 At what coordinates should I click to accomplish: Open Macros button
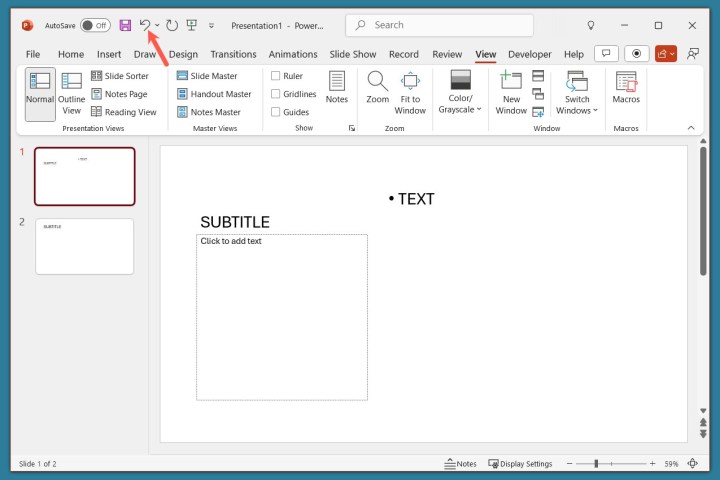pyautogui.click(x=626, y=87)
